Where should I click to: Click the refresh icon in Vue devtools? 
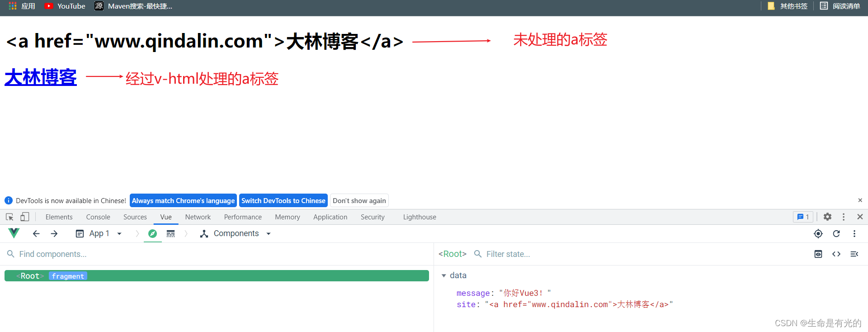pos(836,233)
